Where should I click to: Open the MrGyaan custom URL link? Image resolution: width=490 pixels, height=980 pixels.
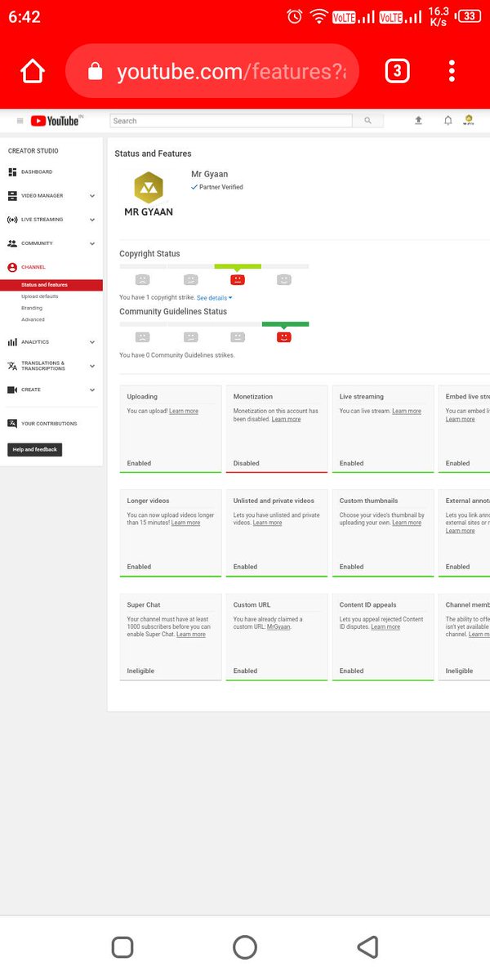point(278,627)
